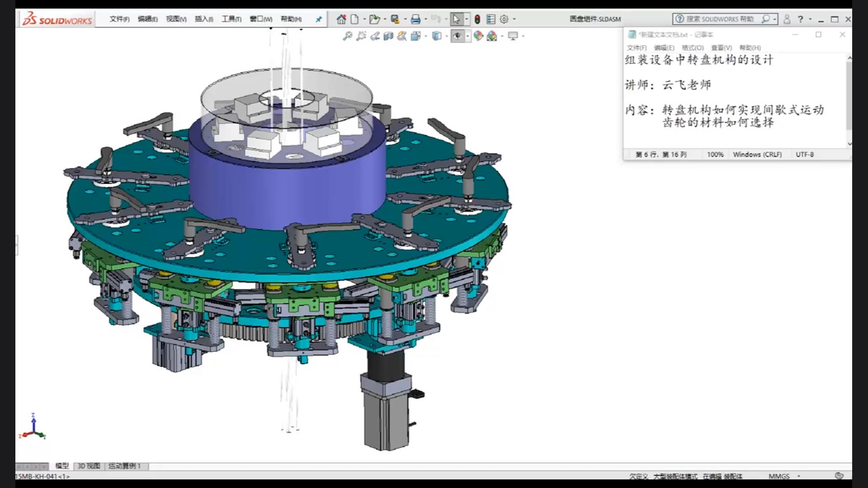Open the 帮助(H) menu in Notepad
The image size is (868, 488).
coord(750,48)
